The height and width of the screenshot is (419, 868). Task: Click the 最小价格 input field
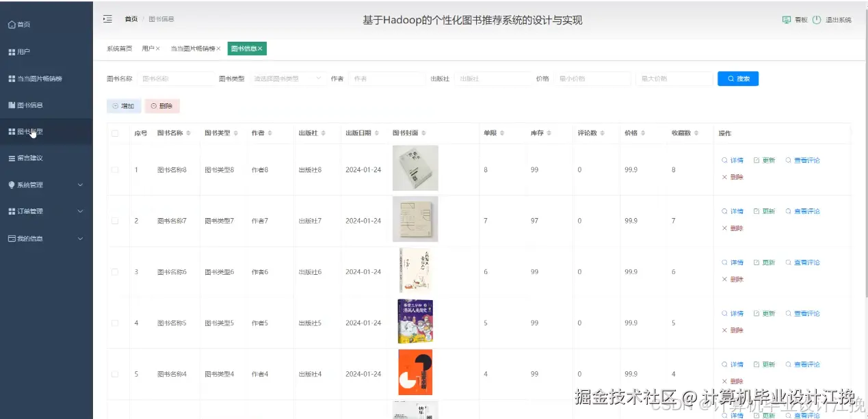(592, 79)
